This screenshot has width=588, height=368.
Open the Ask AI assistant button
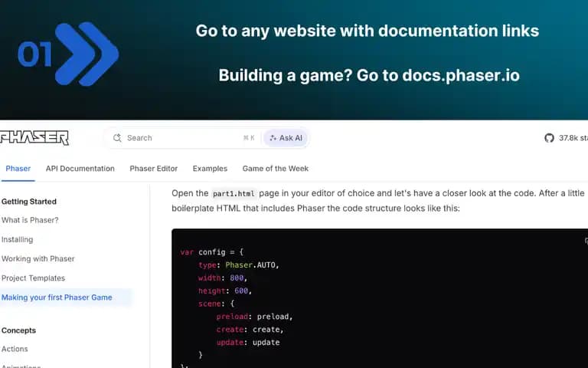pos(286,138)
